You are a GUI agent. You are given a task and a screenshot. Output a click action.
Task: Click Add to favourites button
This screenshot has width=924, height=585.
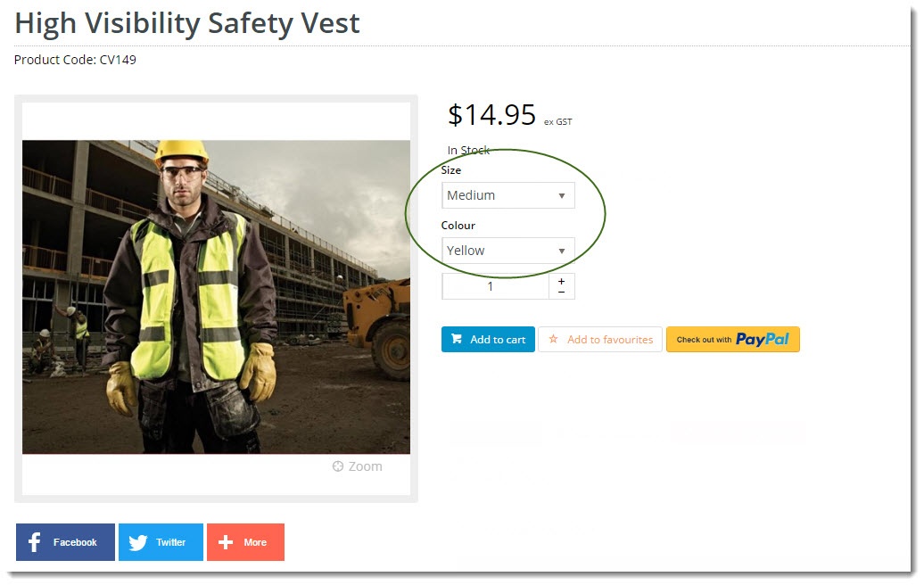coord(600,340)
